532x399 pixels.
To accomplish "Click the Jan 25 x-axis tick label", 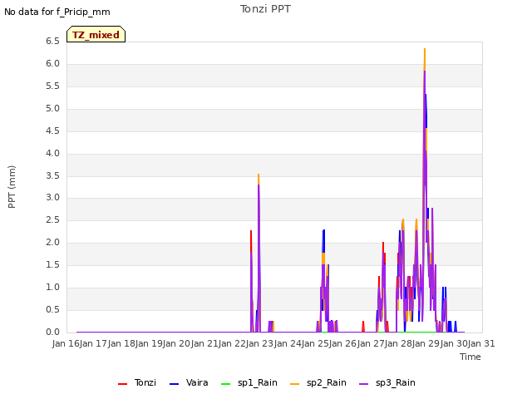I will [x=316, y=343].
